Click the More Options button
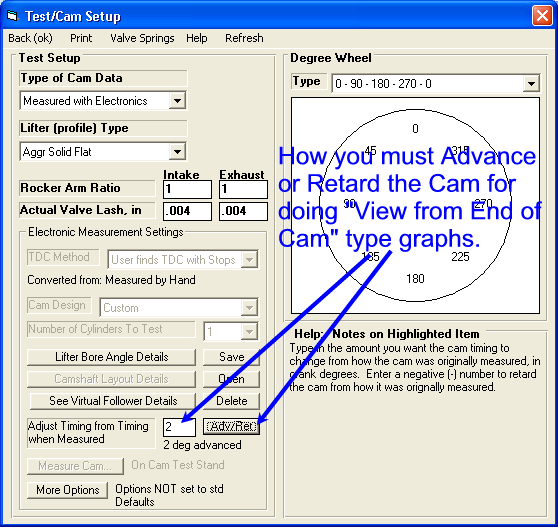Image resolution: width=558 pixels, height=527 pixels. 68,490
